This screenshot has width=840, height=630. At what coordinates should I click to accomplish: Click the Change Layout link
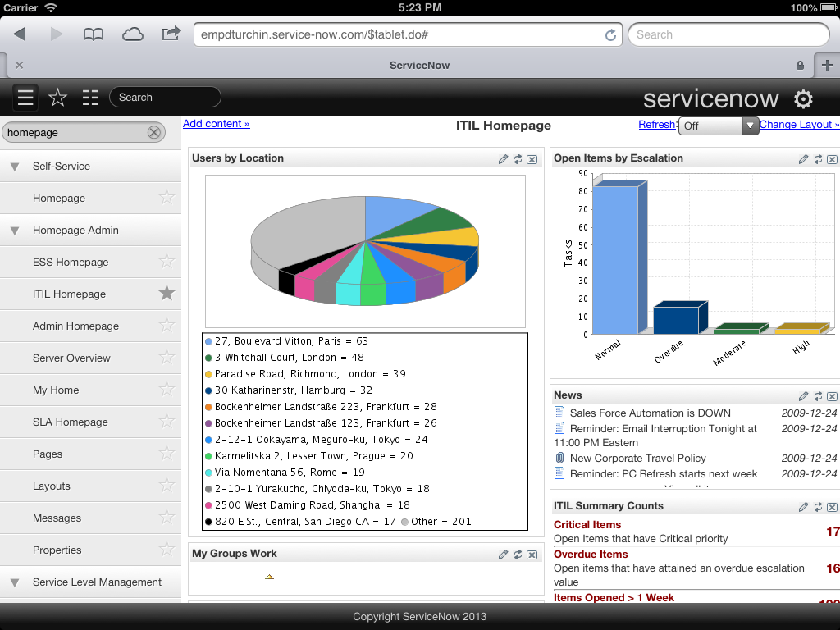[799, 125]
